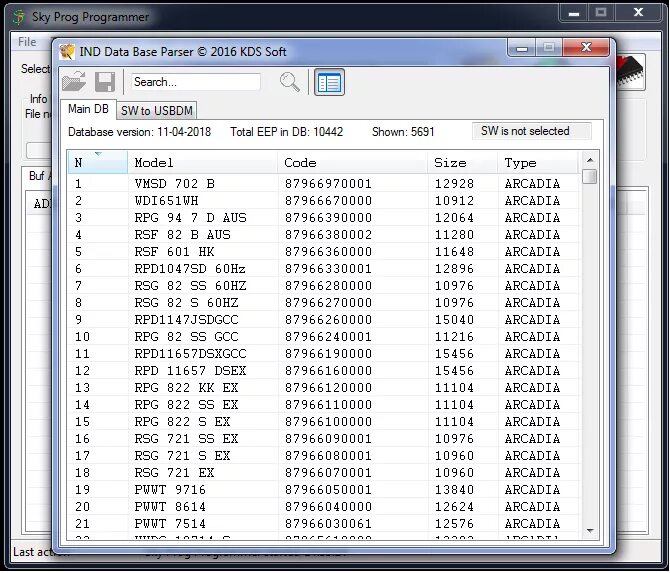Click code cell 87966970001
670x573 pixels.
(x=328, y=184)
